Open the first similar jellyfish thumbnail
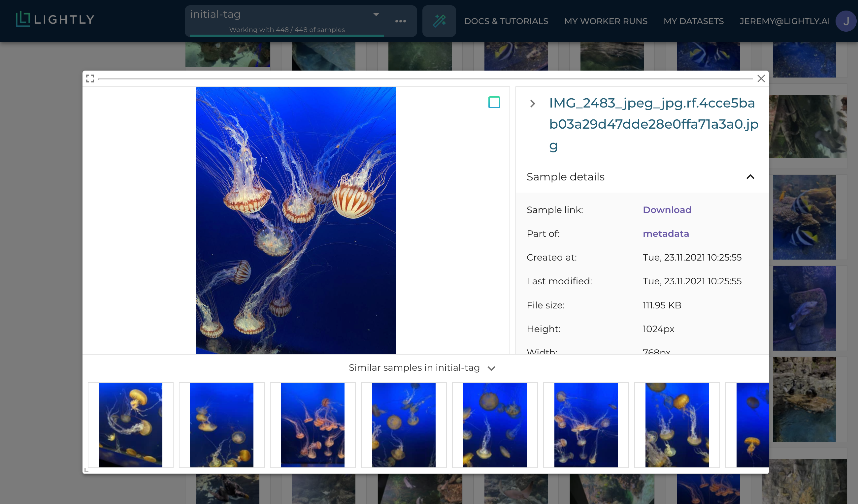This screenshot has width=858, height=504. 131,425
